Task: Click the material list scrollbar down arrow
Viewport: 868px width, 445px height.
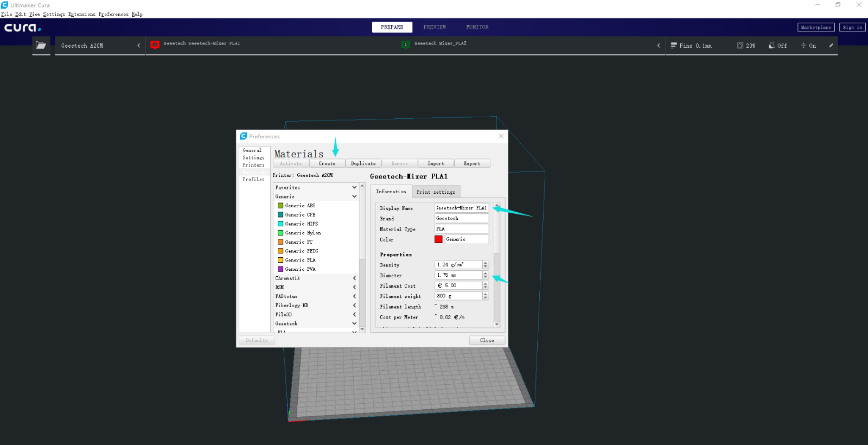Action: (x=362, y=329)
